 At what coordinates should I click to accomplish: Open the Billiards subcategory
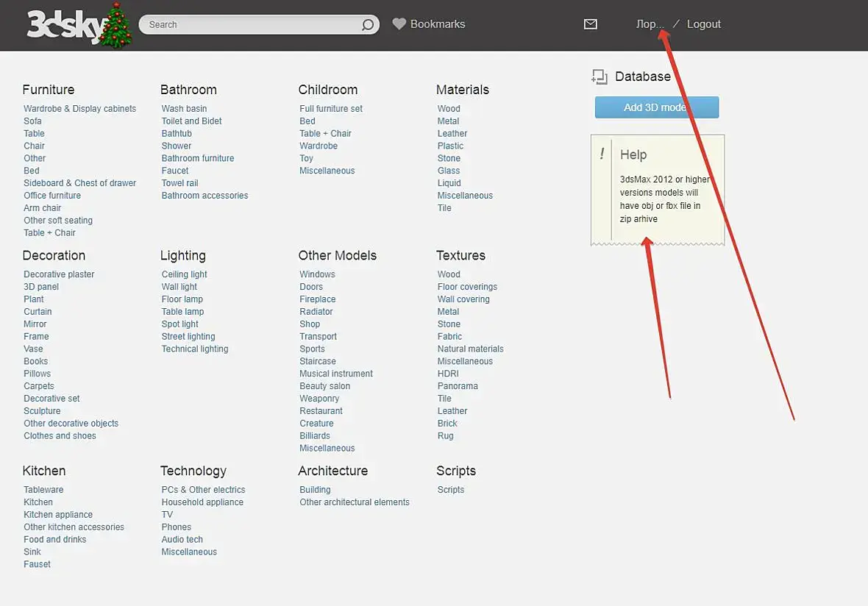click(x=315, y=436)
